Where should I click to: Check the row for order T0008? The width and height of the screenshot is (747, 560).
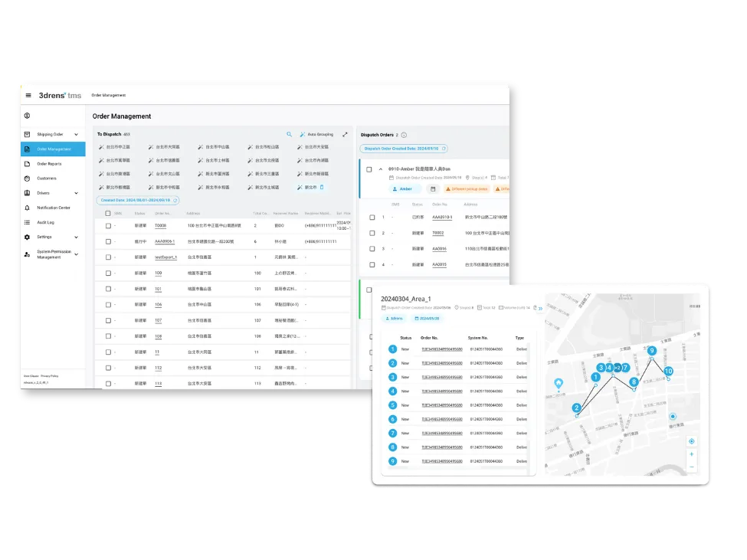108,226
